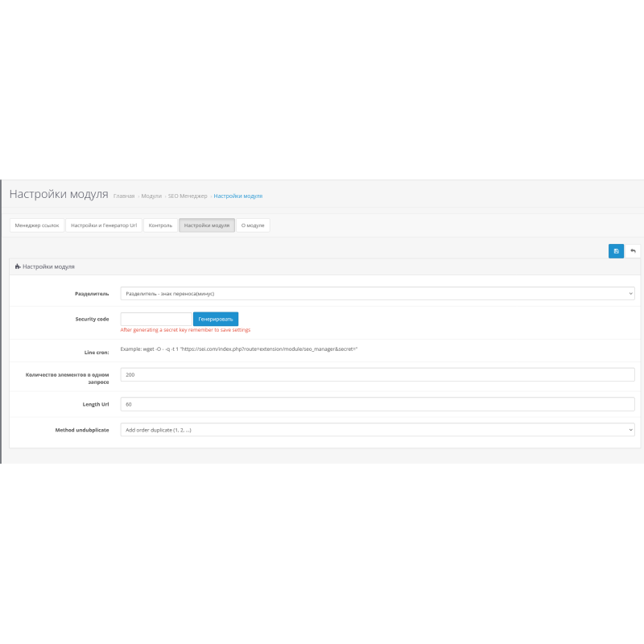Image resolution: width=644 pixels, height=644 pixels.
Task: Open the О модуле tab
Action: pyautogui.click(x=253, y=225)
